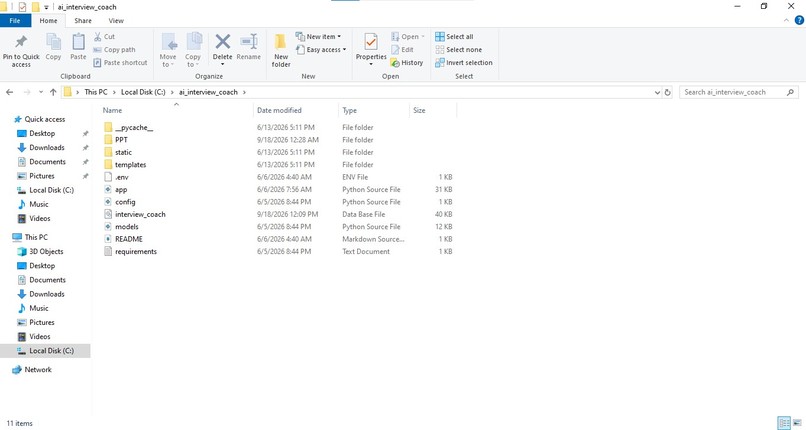Click the Copy ribbon button
This screenshot has width=806, height=430.
(x=53, y=47)
